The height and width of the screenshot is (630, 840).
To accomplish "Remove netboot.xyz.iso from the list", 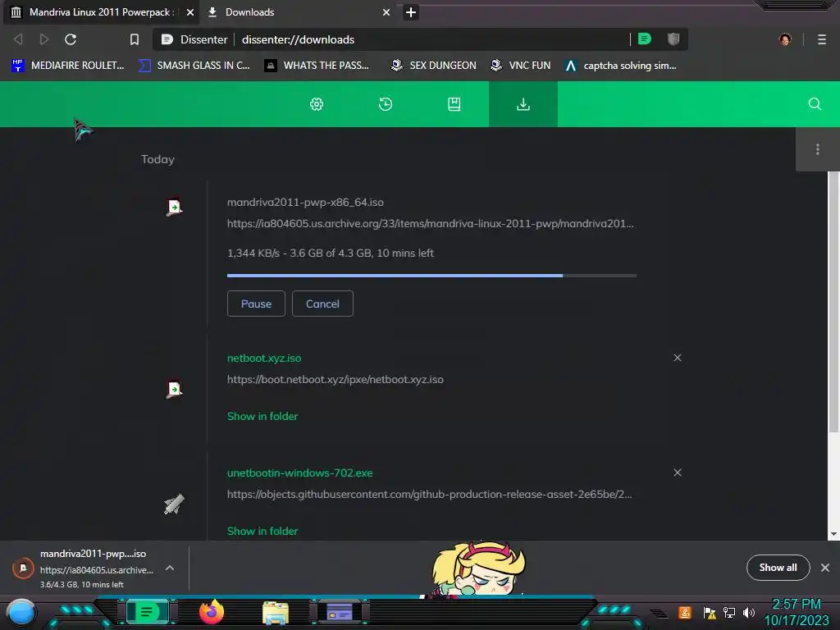I will tap(678, 358).
